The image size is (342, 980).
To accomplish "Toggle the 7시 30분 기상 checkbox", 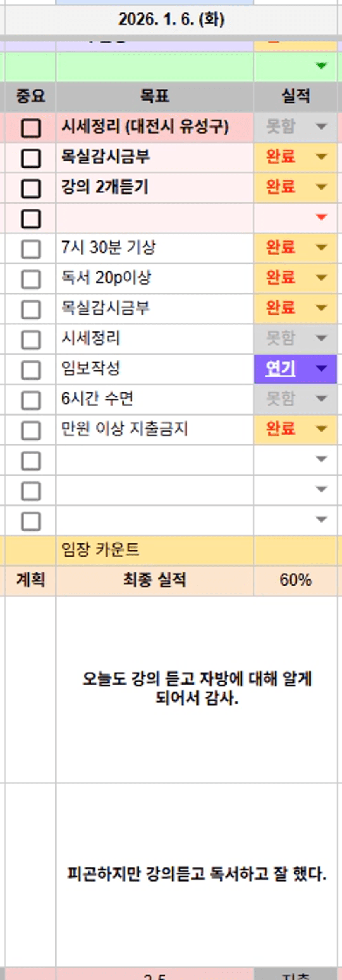I will point(31,249).
